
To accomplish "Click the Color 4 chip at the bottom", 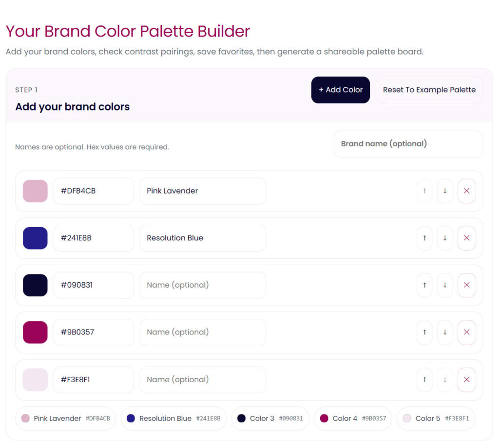I will click(x=353, y=418).
